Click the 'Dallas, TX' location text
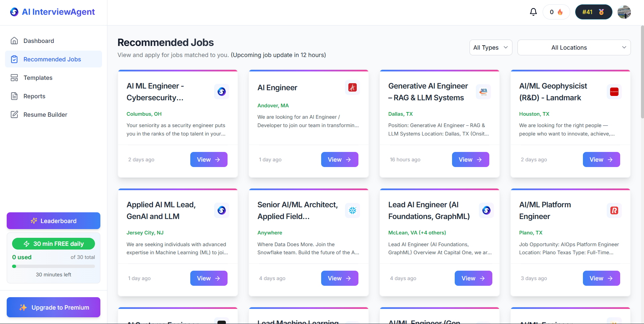Screen dimensions: 644x324 400,114
